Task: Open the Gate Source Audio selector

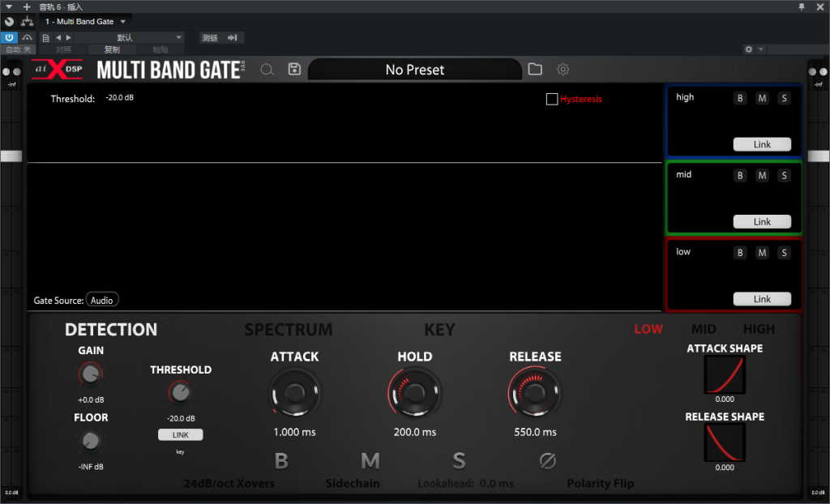Action: (101, 300)
